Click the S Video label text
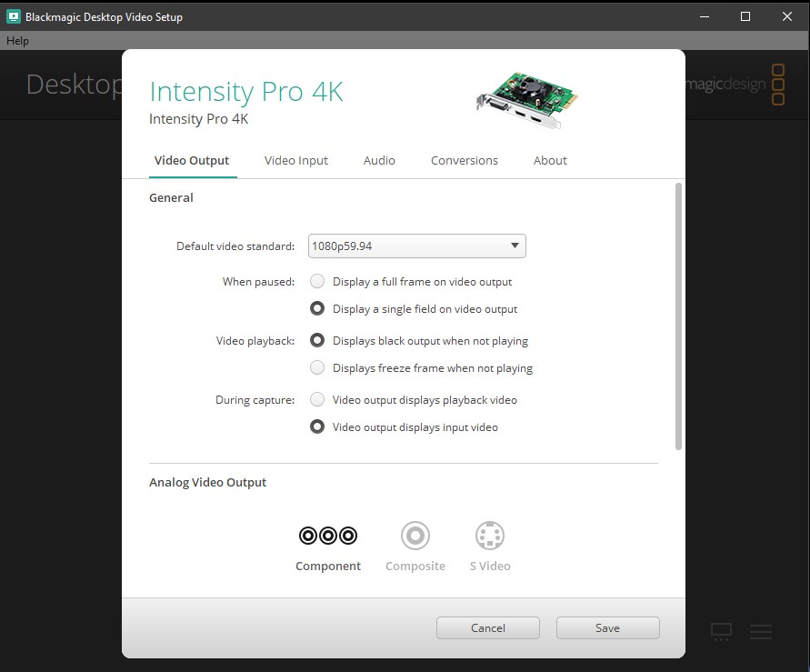The image size is (810, 672). pos(490,567)
